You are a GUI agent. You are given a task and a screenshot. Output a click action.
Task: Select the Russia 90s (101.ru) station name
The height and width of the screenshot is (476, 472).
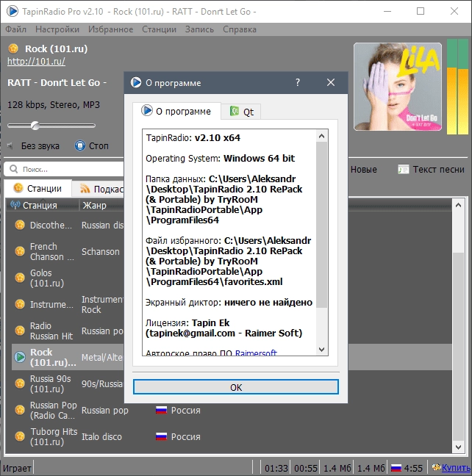coord(51,383)
